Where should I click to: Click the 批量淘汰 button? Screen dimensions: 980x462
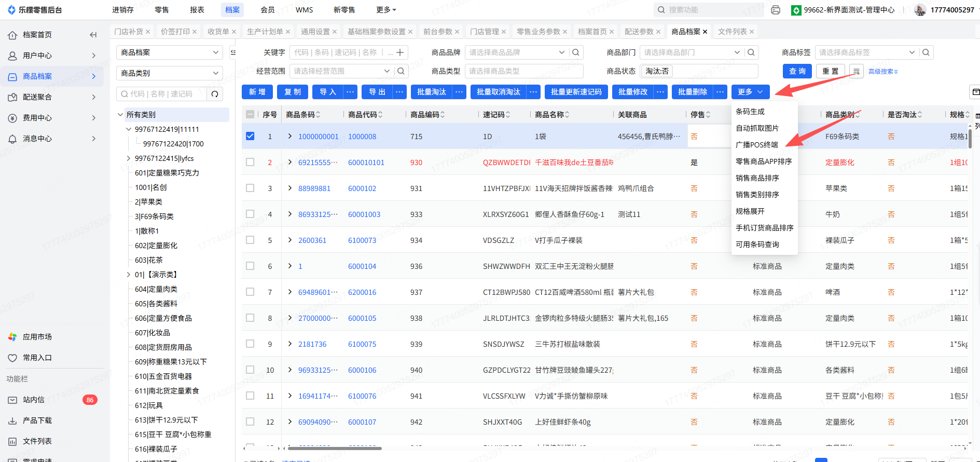pyautogui.click(x=431, y=92)
